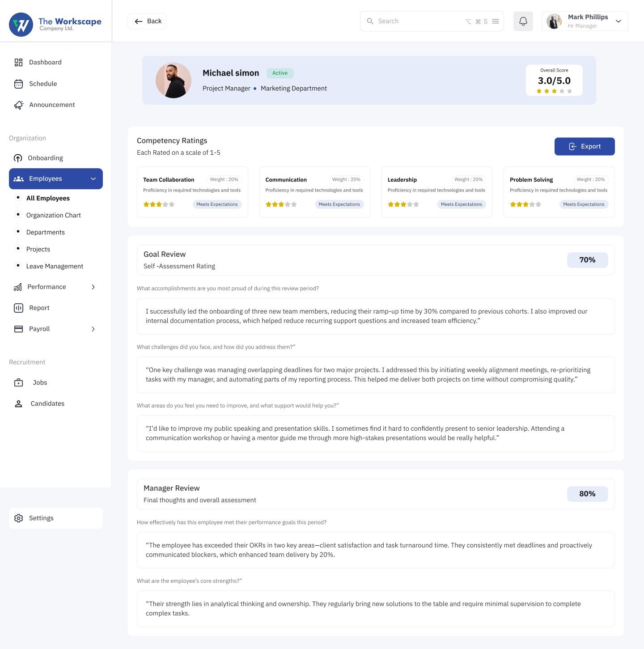This screenshot has height=649, width=644.
Task: Click the search magnifier icon
Action: click(x=370, y=21)
